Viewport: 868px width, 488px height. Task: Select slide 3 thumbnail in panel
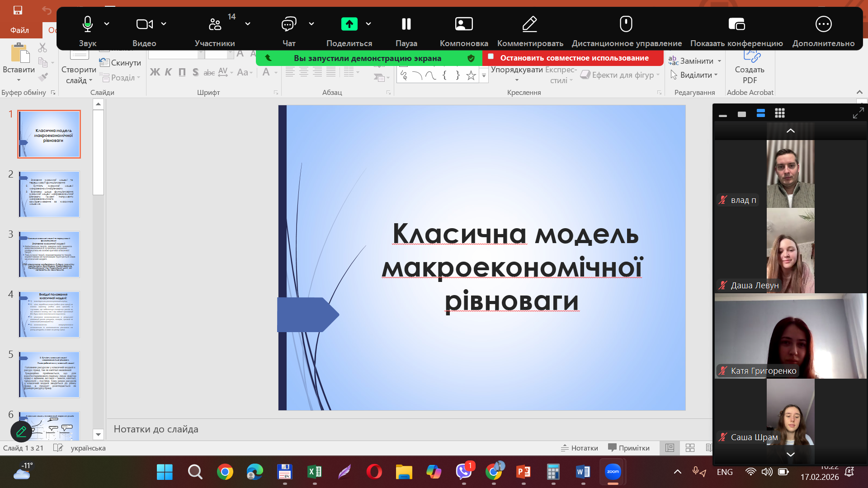tap(49, 254)
